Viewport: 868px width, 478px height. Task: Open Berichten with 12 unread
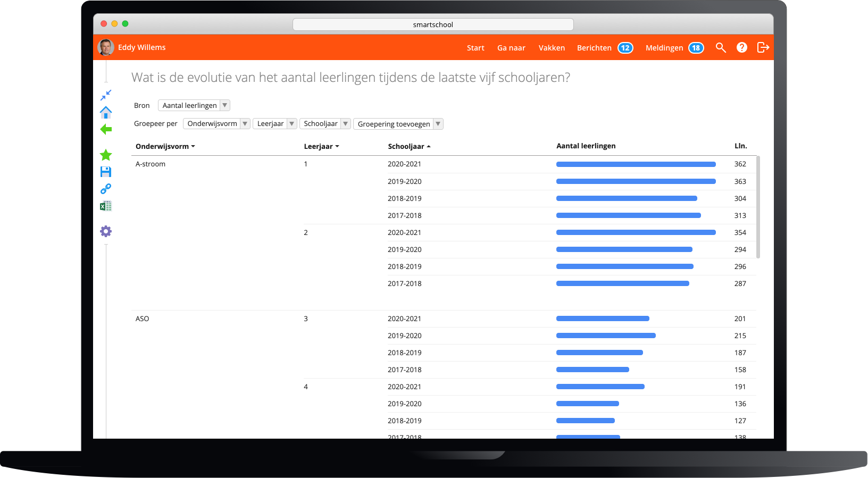coord(605,48)
